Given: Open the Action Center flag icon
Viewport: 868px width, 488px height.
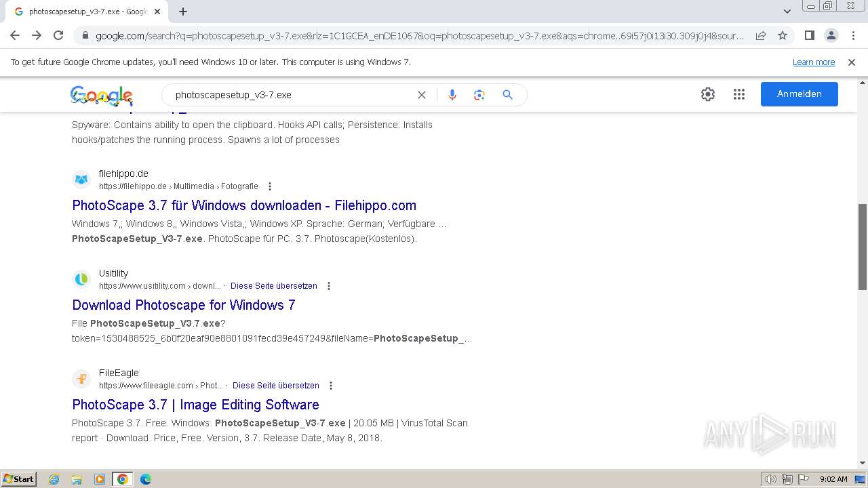Looking at the screenshot, I should [x=802, y=479].
